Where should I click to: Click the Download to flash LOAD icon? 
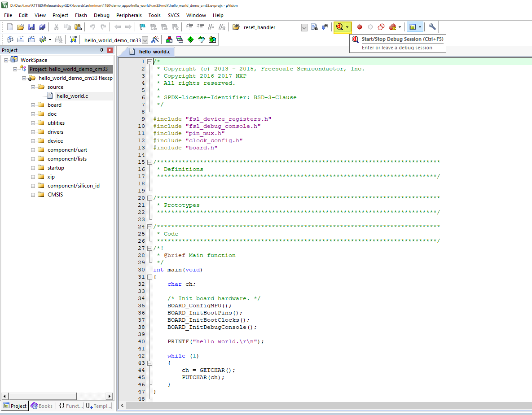pos(73,39)
